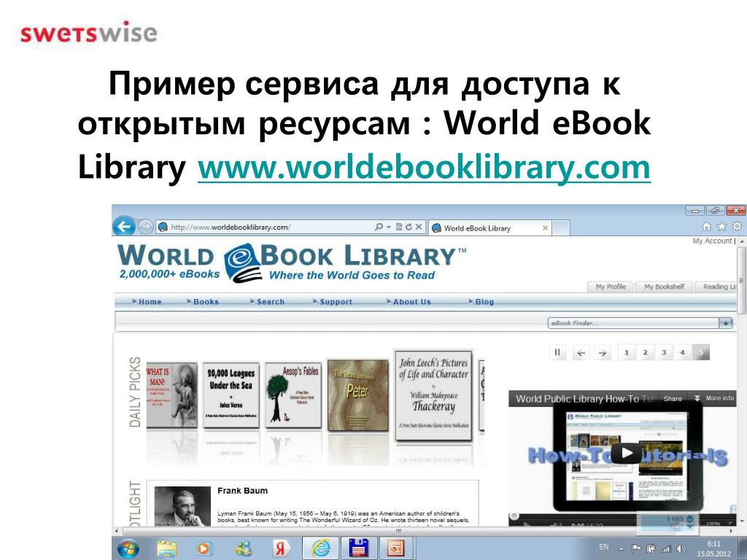Screen dimensions: 747x560
Task: Pause the Daily Picks slideshow
Action: pyautogui.click(x=557, y=352)
